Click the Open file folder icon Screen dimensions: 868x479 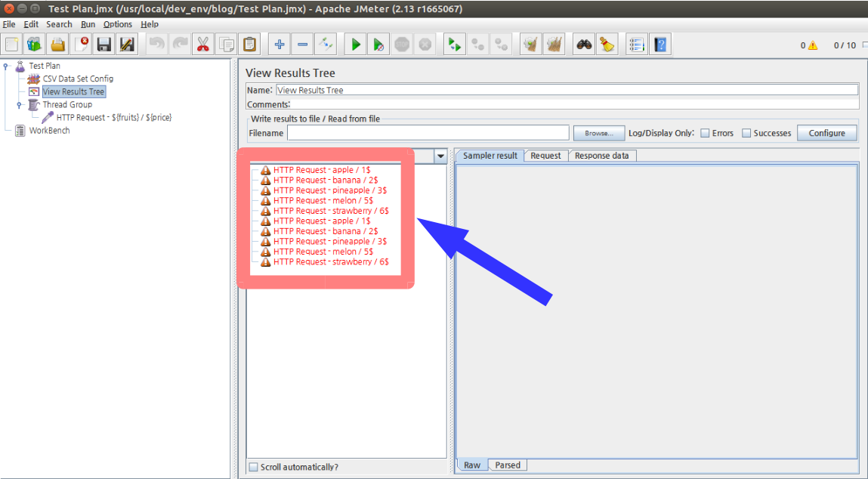click(x=57, y=45)
